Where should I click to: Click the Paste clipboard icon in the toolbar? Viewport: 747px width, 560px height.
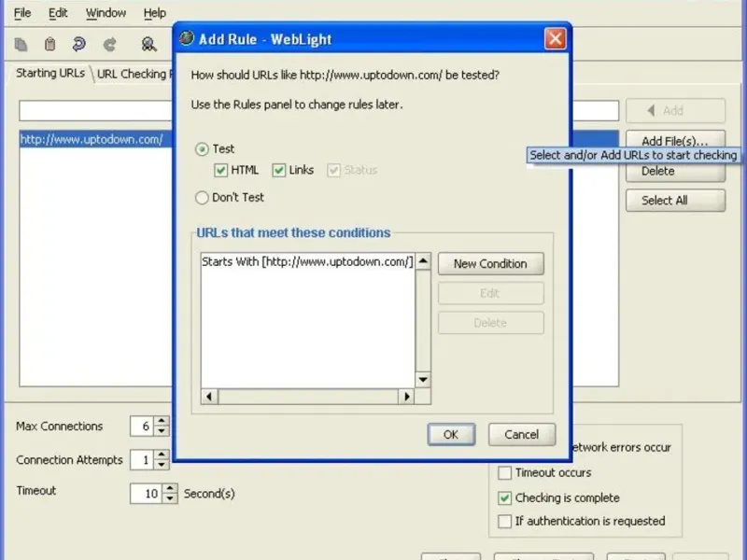tap(50, 44)
